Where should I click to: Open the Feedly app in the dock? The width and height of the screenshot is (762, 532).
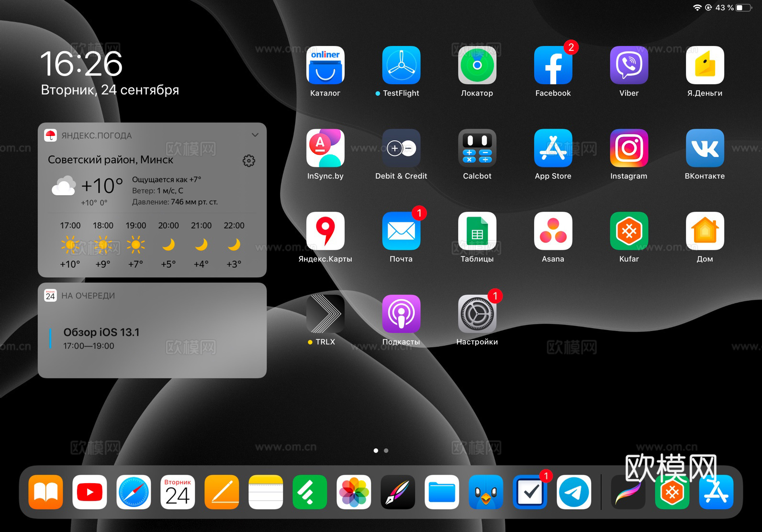pyautogui.click(x=310, y=492)
